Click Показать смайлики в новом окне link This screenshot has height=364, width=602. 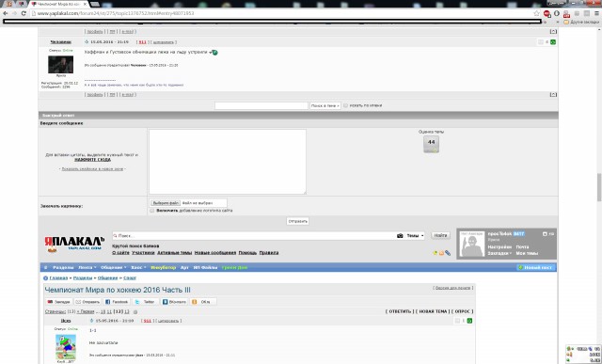coord(92,168)
